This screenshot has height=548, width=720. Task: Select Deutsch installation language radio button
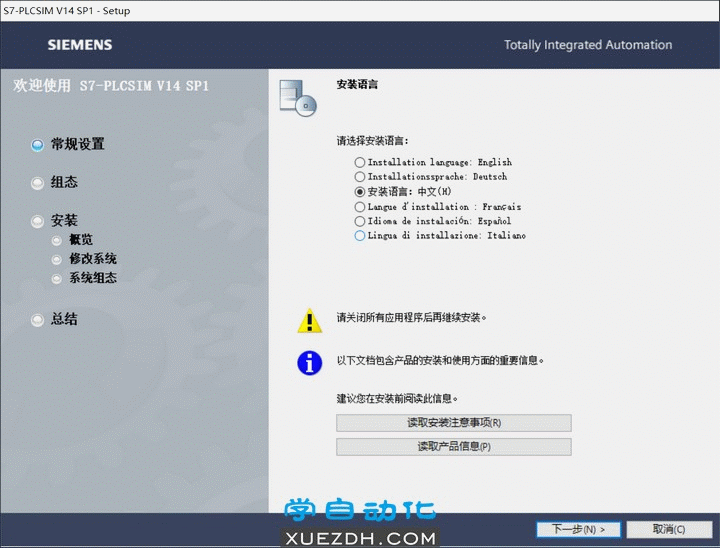pos(360,176)
